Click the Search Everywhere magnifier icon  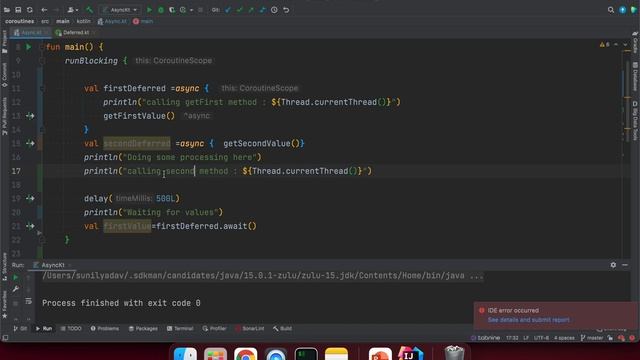click(x=611, y=10)
